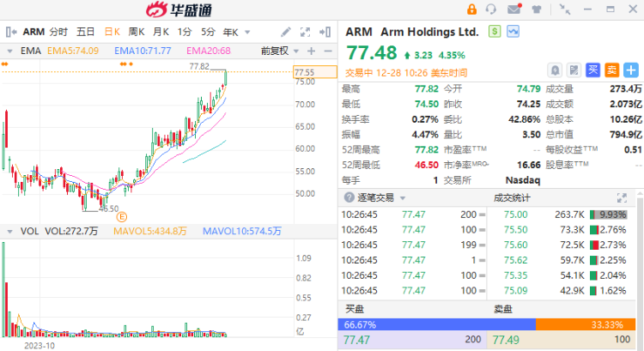Viewport: 644px width, 351px height.
Task: Click the blue 66.67% buy bar
Action: tap(437, 324)
